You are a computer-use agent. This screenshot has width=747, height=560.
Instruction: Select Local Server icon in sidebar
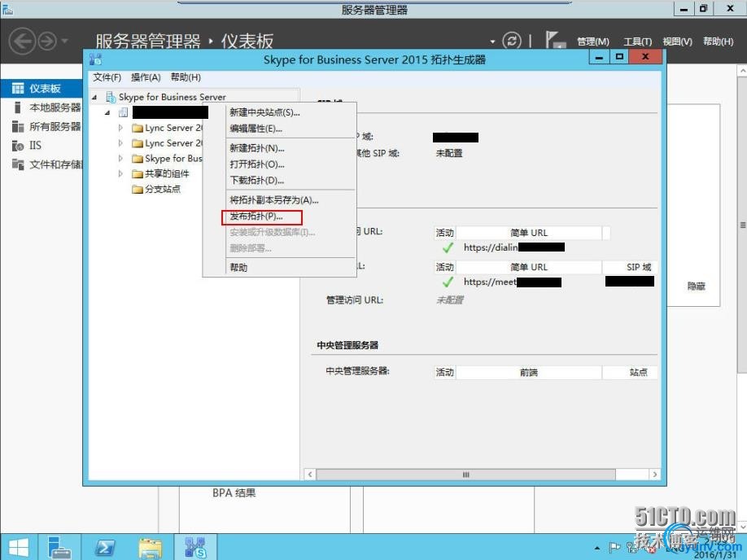click(x=18, y=107)
